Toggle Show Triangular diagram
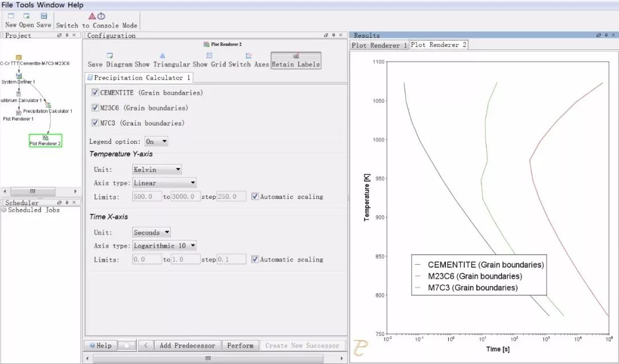 162,56
